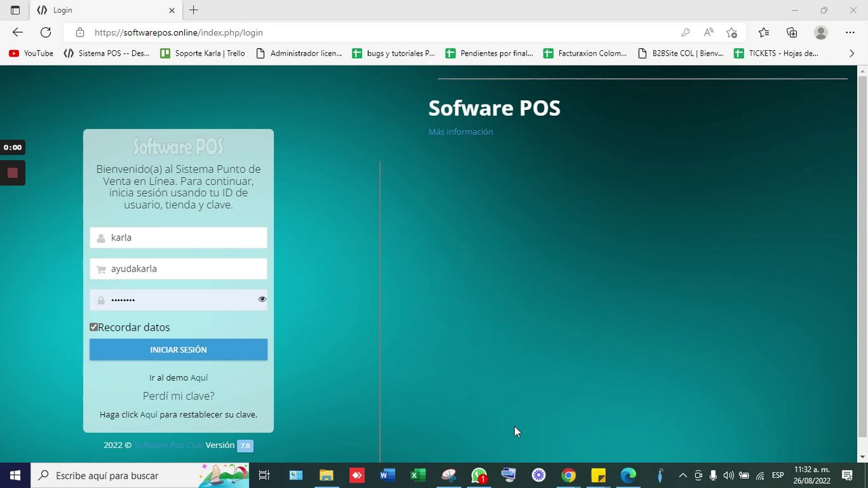Add this page to favorites star icon
Image resolution: width=868 pixels, height=488 pixels.
(x=732, y=33)
